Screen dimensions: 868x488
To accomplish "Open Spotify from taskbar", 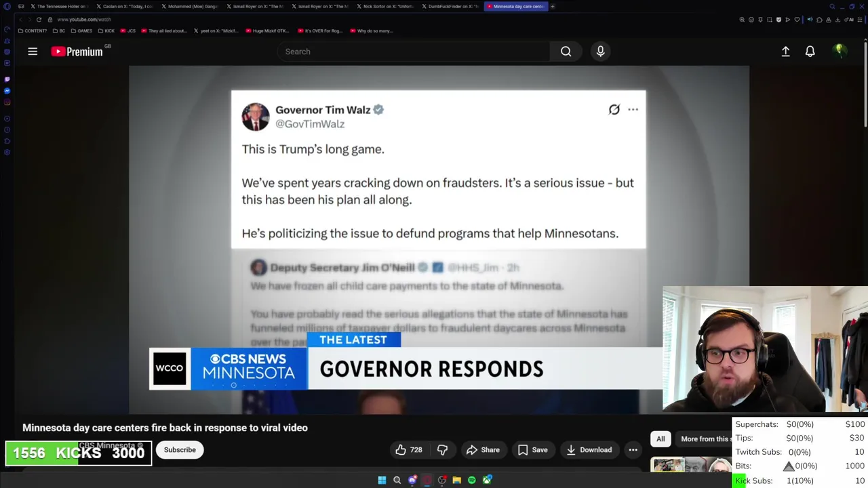I will tap(471, 480).
